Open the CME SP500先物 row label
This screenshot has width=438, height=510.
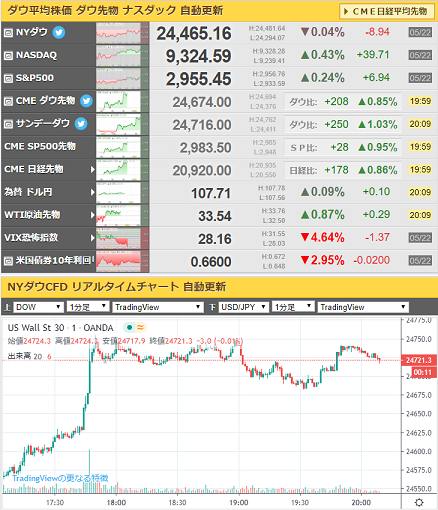[x=40, y=146]
